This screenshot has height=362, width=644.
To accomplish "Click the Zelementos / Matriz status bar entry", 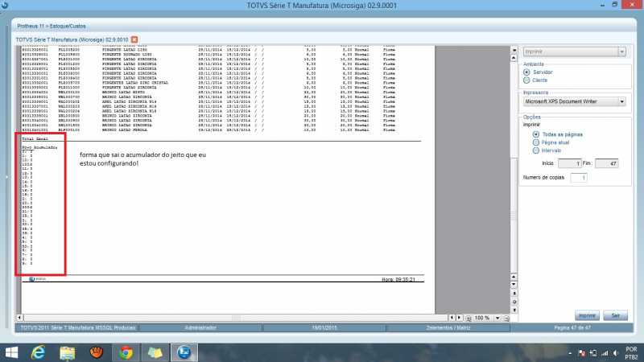I will click(x=448, y=328).
